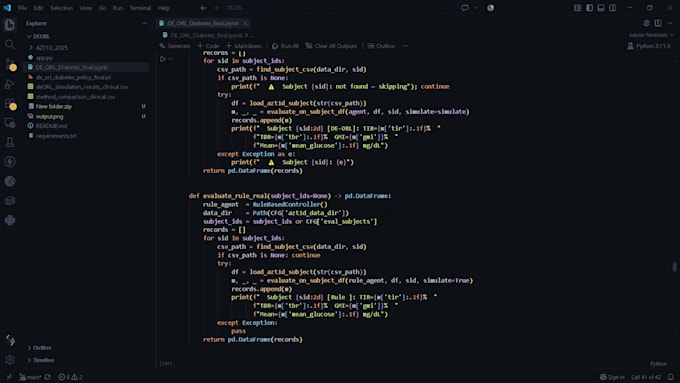Split the editor to the right
The height and width of the screenshot is (383, 680).
[658, 23]
